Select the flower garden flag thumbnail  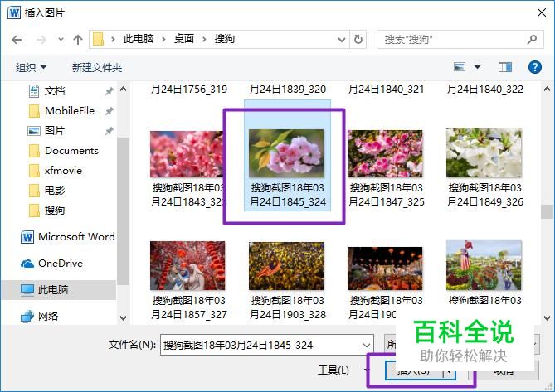point(484,264)
